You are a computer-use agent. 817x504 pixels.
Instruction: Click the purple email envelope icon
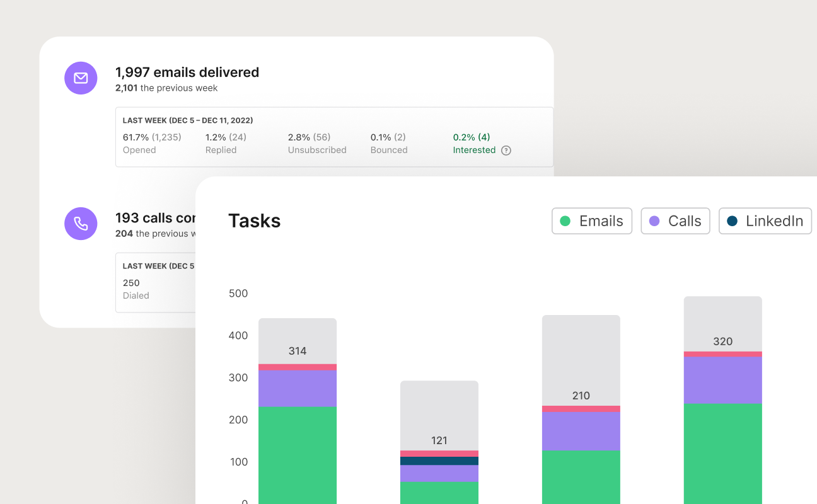click(x=81, y=78)
